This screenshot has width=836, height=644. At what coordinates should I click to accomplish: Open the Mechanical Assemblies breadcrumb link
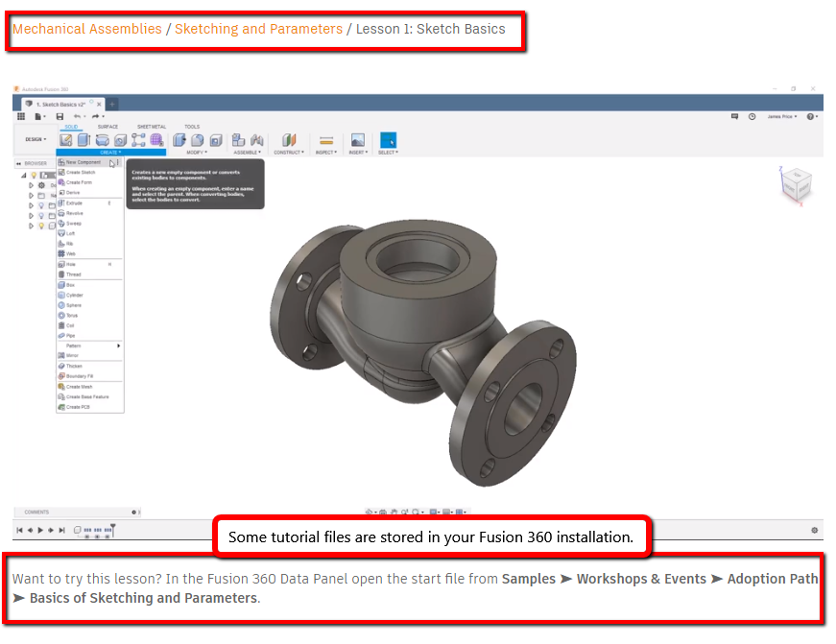(87, 29)
